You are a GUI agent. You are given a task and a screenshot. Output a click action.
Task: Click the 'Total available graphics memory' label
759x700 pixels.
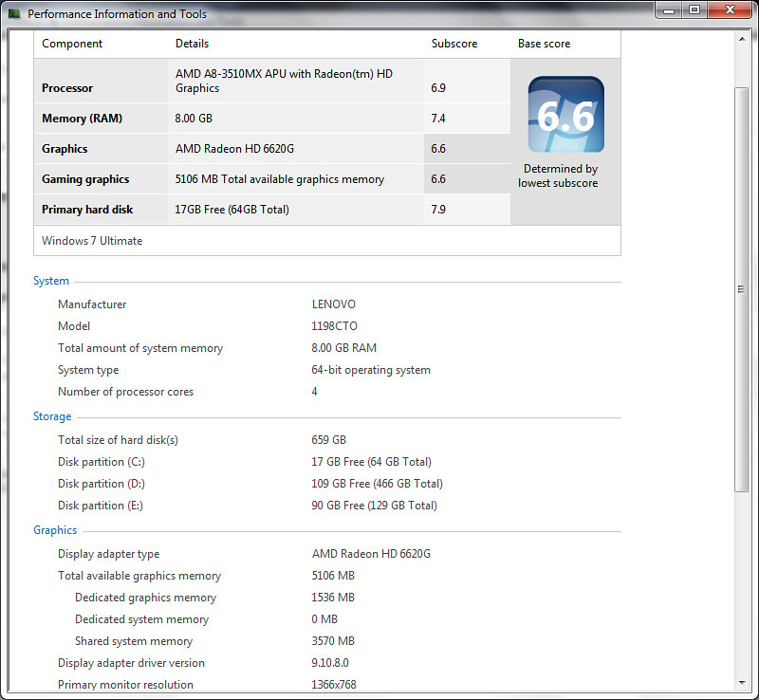coord(139,576)
